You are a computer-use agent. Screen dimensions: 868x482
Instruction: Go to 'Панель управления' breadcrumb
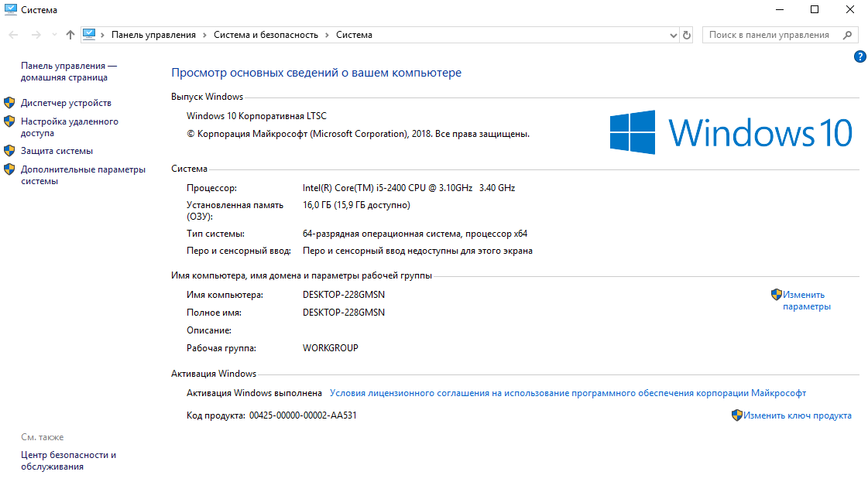click(x=153, y=35)
